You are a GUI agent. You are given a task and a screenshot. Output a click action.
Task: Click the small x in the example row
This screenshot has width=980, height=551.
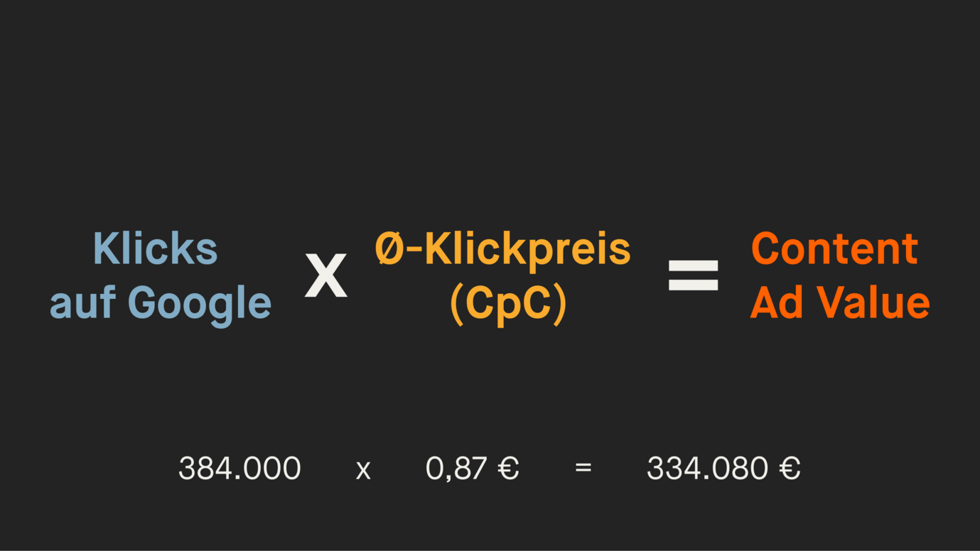tap(363, 470)
